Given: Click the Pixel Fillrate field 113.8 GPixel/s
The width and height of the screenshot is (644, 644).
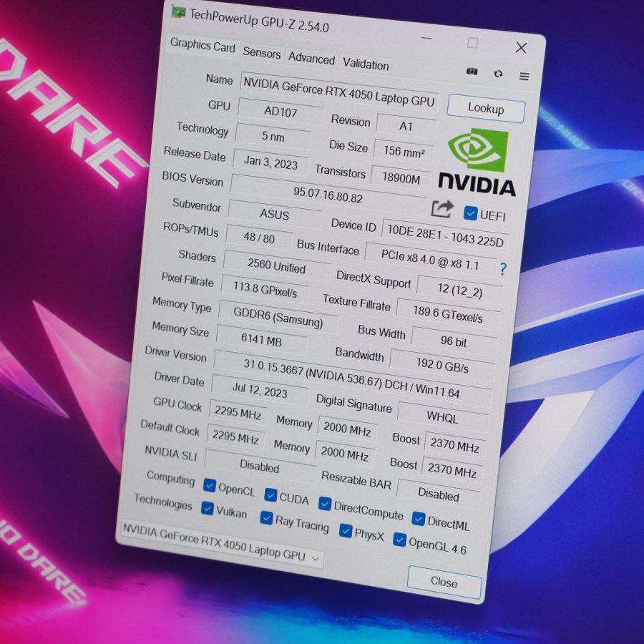Looking at the screenshot, I should coord(265,288).
